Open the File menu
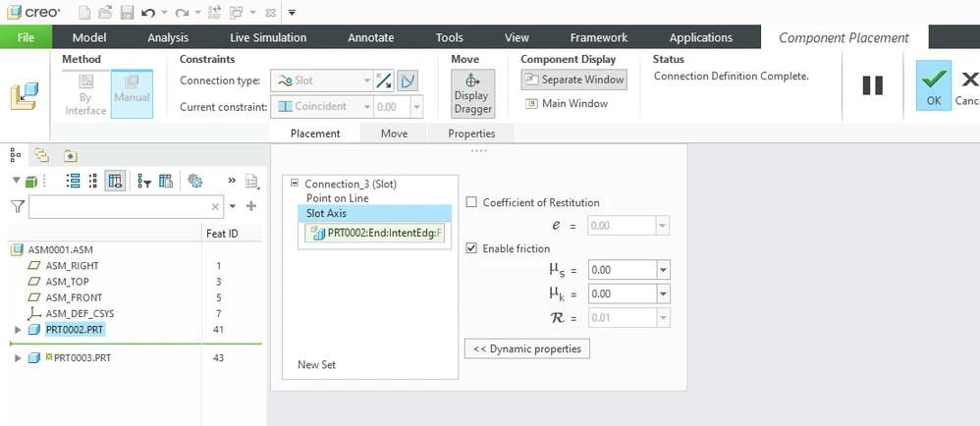The width and height of the screenshot is (980, 426). point(26,37)
